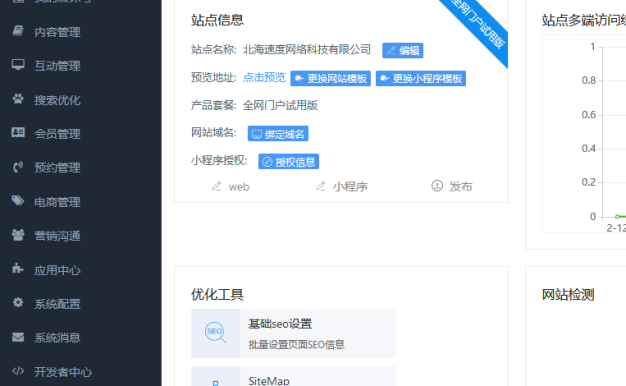This screenshot has height=386, width=626.
Task: Click the 全网门户试用版 product package text
Action: [x=280, y=105]
